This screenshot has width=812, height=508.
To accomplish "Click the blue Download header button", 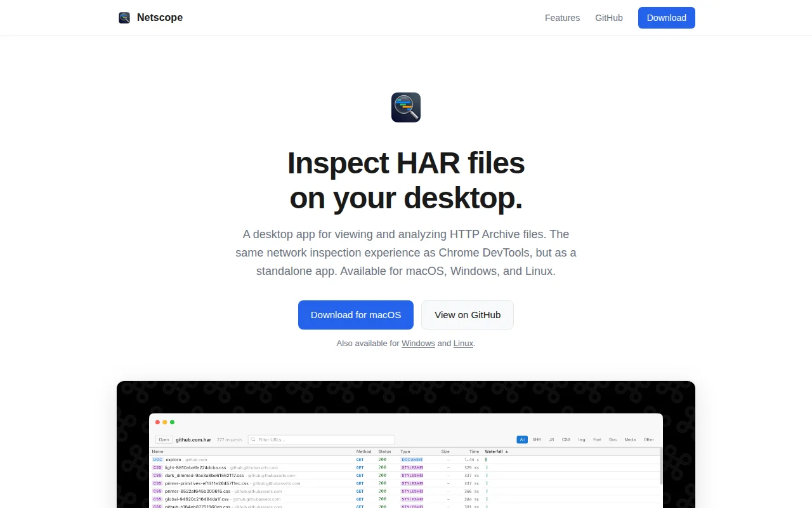I will click(x=667, y=18).
